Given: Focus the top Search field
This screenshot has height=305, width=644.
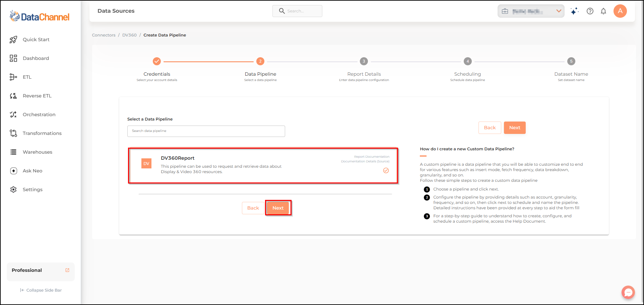Looking at the screenshot, I should pyautogui.click(x=297, y=11).
